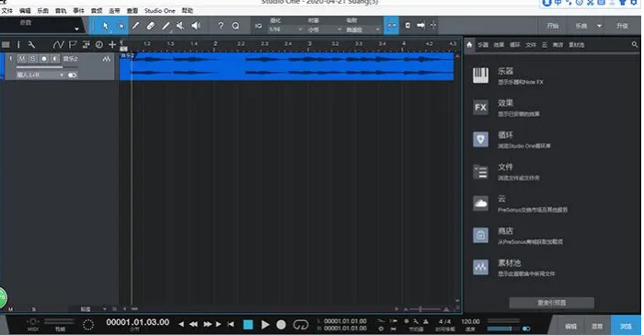The width and height of the screenshot is (644, 335).
Task: Toggle cursor follows edit position icon
Action: pyautogui.click(x=433, y=26)
